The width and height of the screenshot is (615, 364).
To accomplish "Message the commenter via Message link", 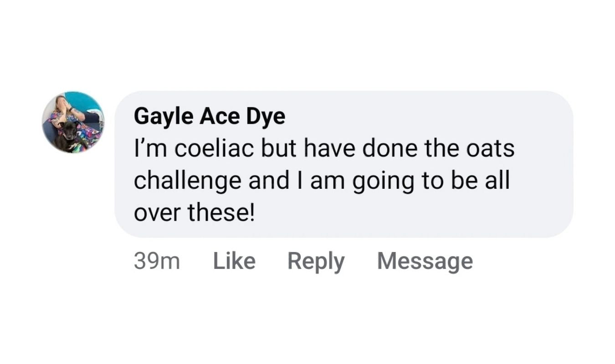I will tap(425, 261).
